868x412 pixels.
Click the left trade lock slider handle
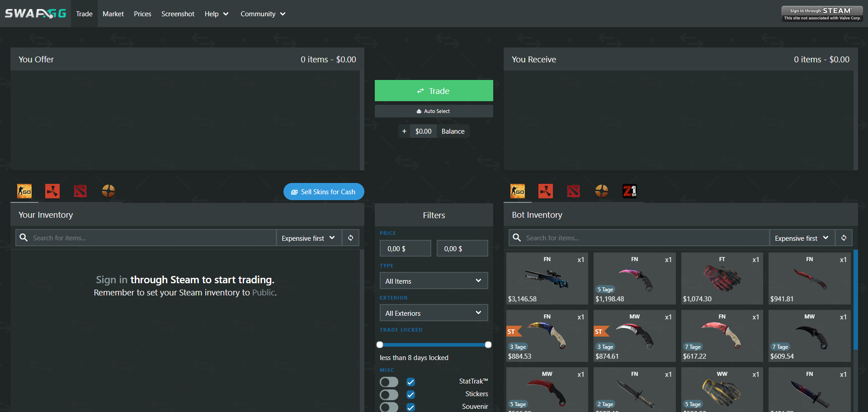click(x=380, y=345)
